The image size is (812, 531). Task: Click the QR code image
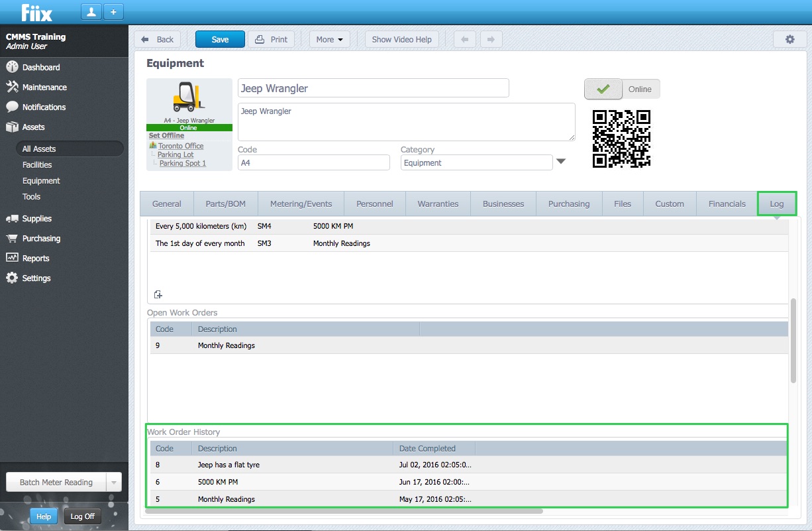621,139
